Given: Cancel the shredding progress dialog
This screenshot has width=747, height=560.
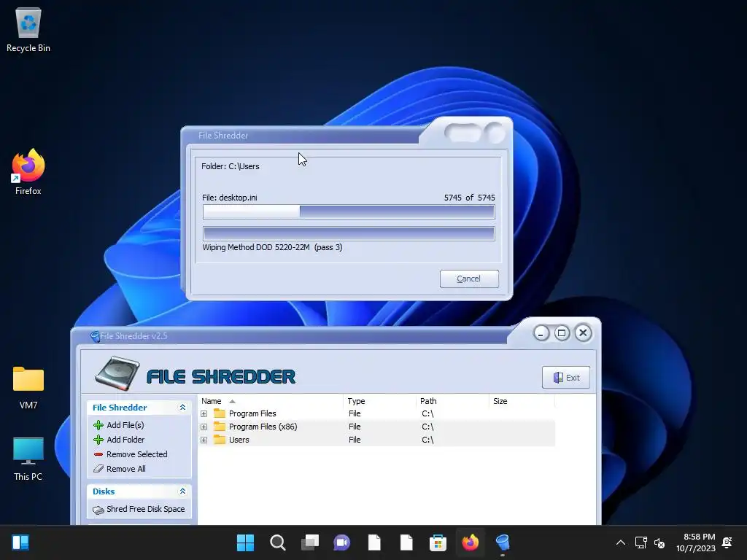Looking at the screenshot, I should [x=469, y=279].
